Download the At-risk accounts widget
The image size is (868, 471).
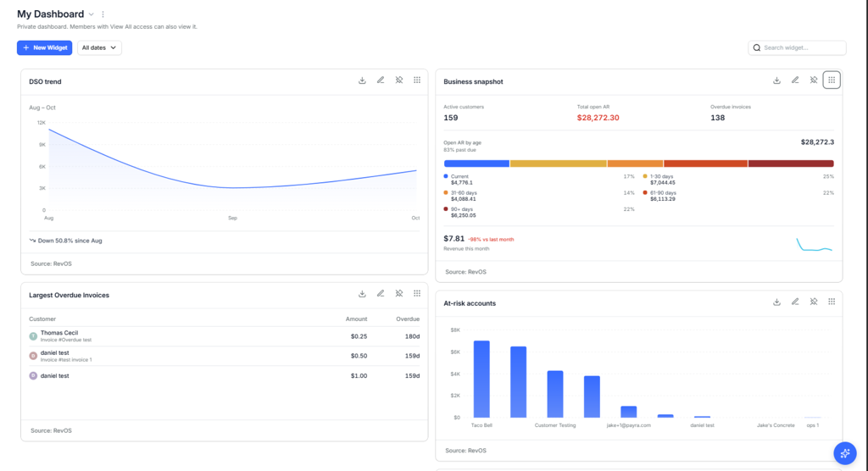pyautogui.click(x=776, y=302)
